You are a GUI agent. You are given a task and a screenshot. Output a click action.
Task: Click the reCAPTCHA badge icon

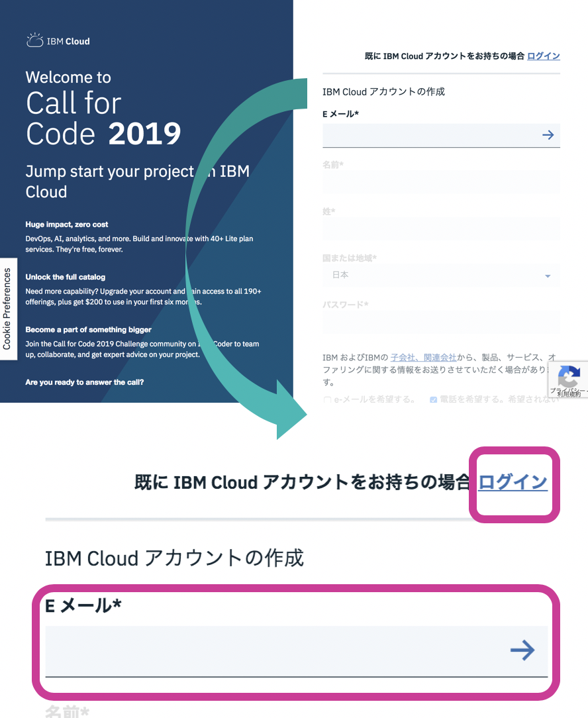coord(569,376)
